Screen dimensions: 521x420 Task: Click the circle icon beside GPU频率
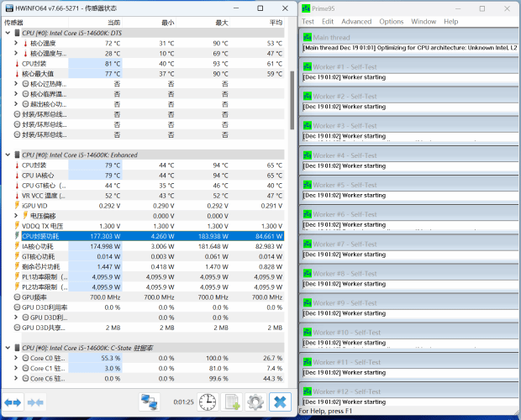pos(17,297)
